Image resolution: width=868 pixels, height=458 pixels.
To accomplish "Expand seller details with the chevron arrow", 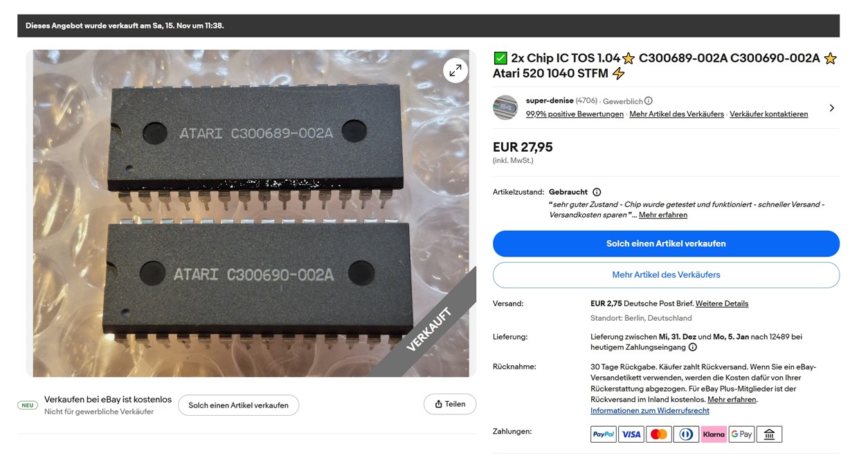I will coord(831,108).
